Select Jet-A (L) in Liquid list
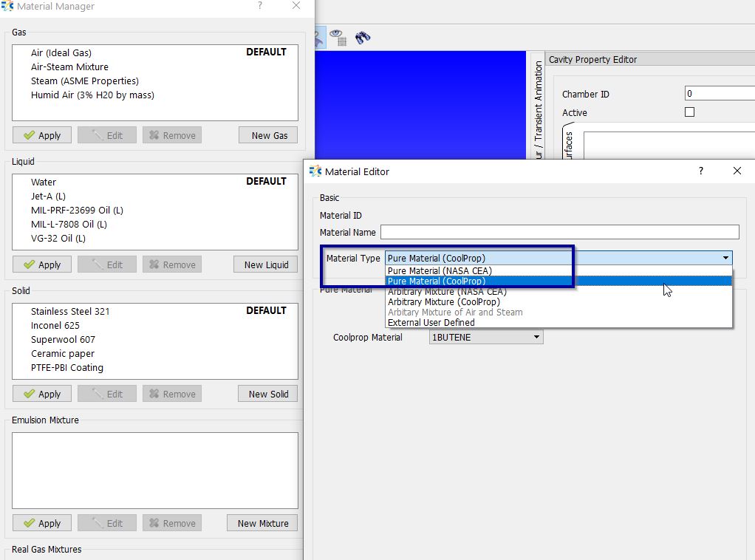Image resolution: width=755 pixels, height=560 pixels. tap(48, 196)
